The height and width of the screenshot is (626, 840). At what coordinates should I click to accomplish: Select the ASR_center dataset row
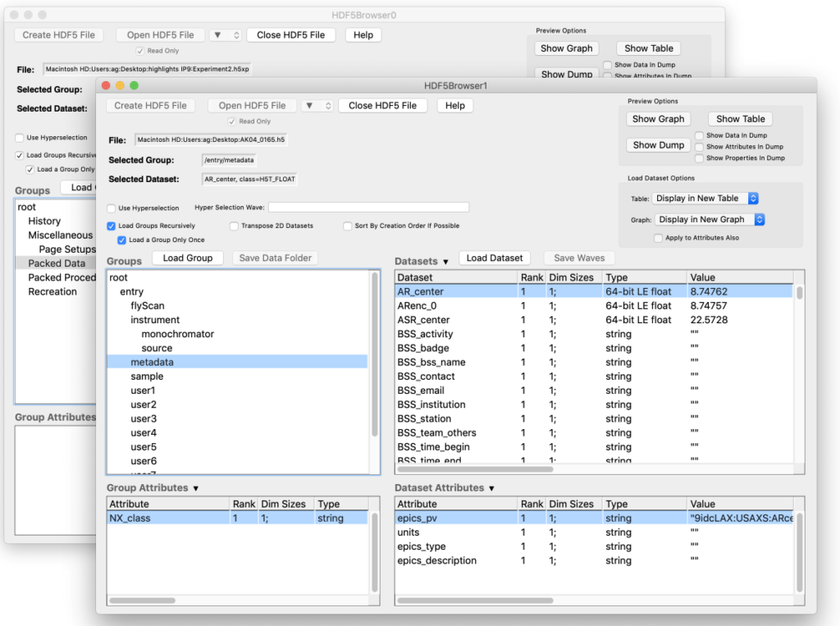[423, 320]
